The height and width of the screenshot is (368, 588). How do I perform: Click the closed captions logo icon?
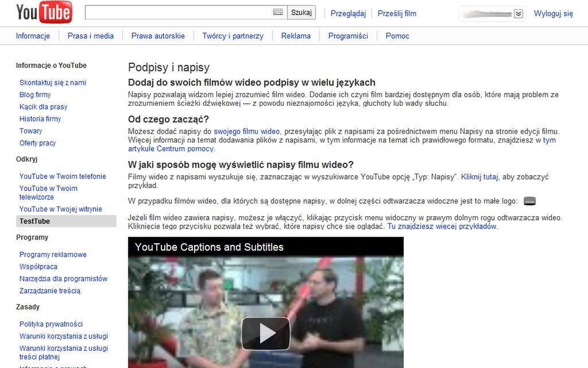point(529,201)
